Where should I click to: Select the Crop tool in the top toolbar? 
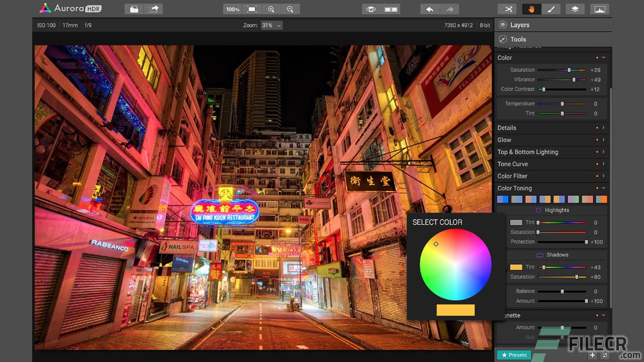tap(507, 9)
